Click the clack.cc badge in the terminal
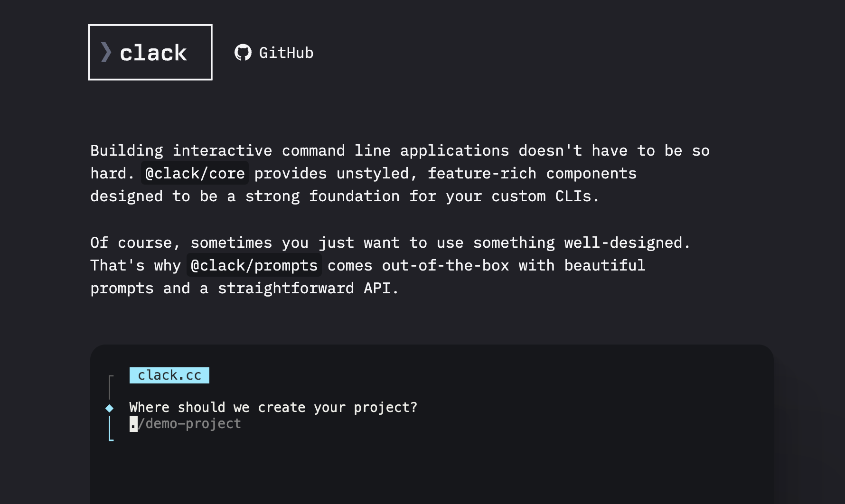Screen dimensions: 845x504 pos(169,375)
